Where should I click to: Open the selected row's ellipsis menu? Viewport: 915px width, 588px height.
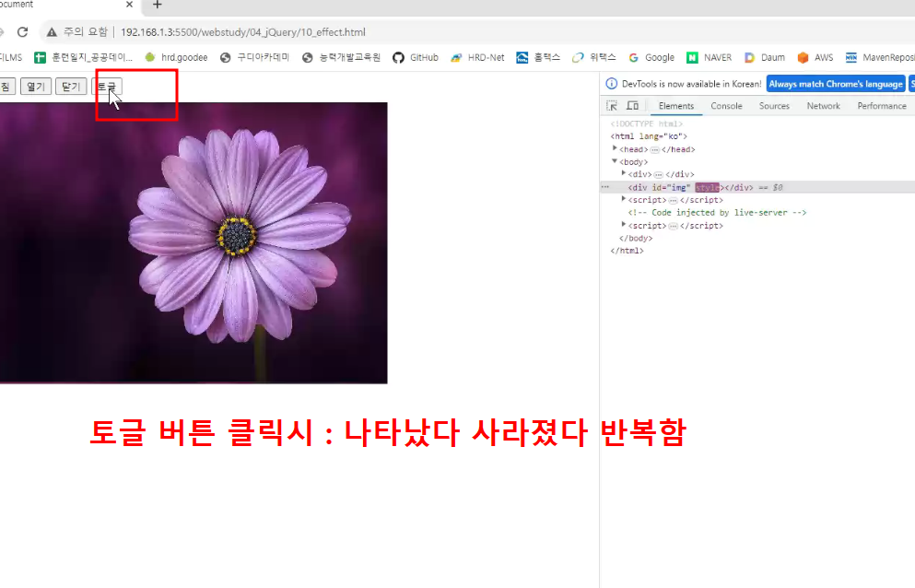point(605,187)
